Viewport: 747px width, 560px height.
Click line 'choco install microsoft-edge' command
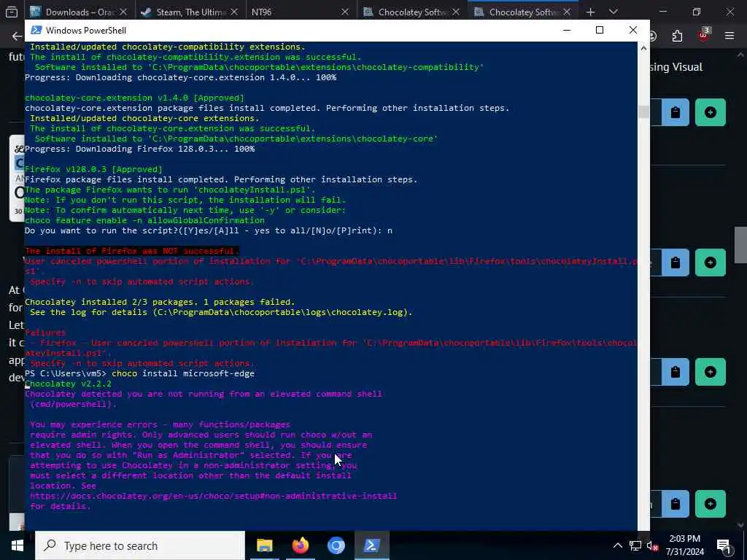(183, 373)
